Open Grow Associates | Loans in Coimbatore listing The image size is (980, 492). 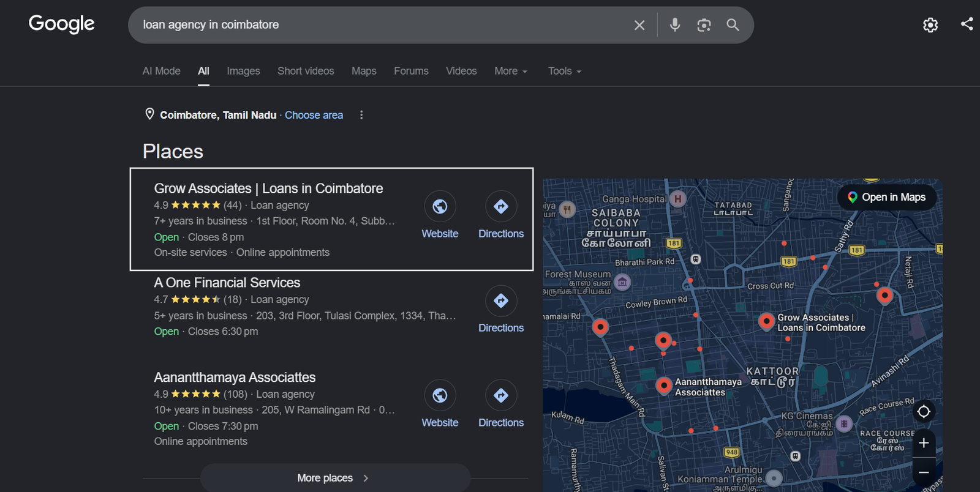pyautogui.click(x=268, y=188)
